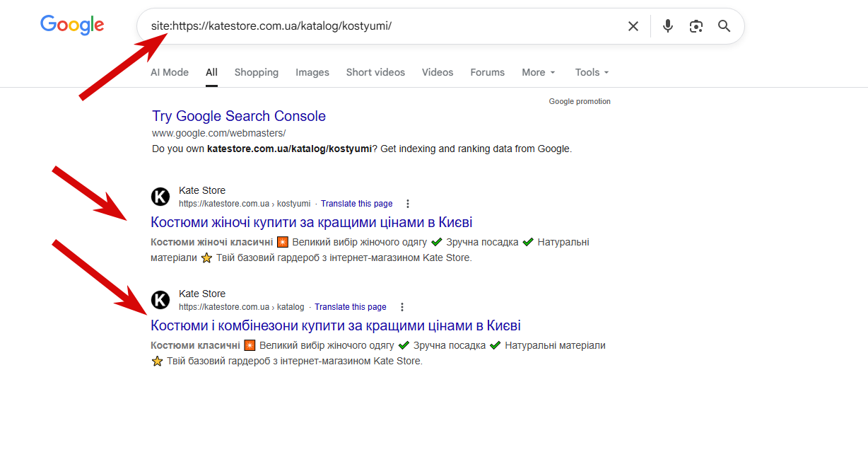
Task: Click Translate this page for kostyumi result
Action: pos(357,204)
